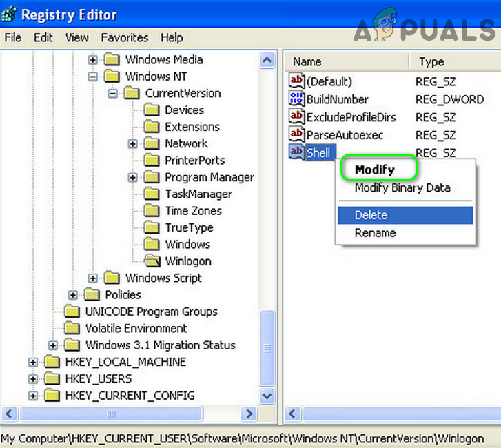Click the ParseAutoexec string value icon

pos(297,134)
